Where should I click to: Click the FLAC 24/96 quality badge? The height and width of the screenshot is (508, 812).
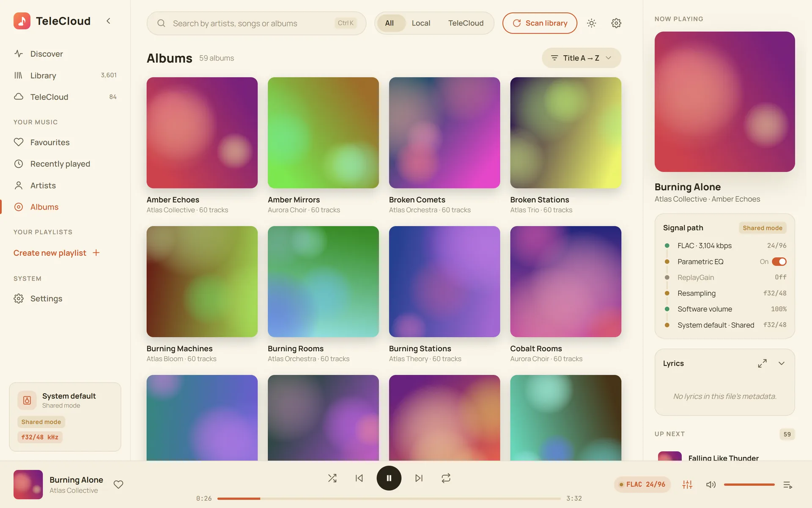tap(642, 484)
